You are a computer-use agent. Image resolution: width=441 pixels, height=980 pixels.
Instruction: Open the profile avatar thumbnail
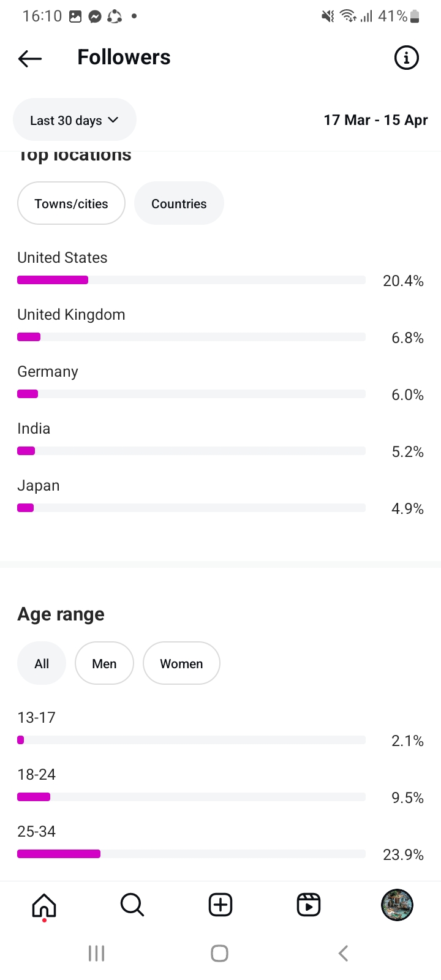pos(397,905)
